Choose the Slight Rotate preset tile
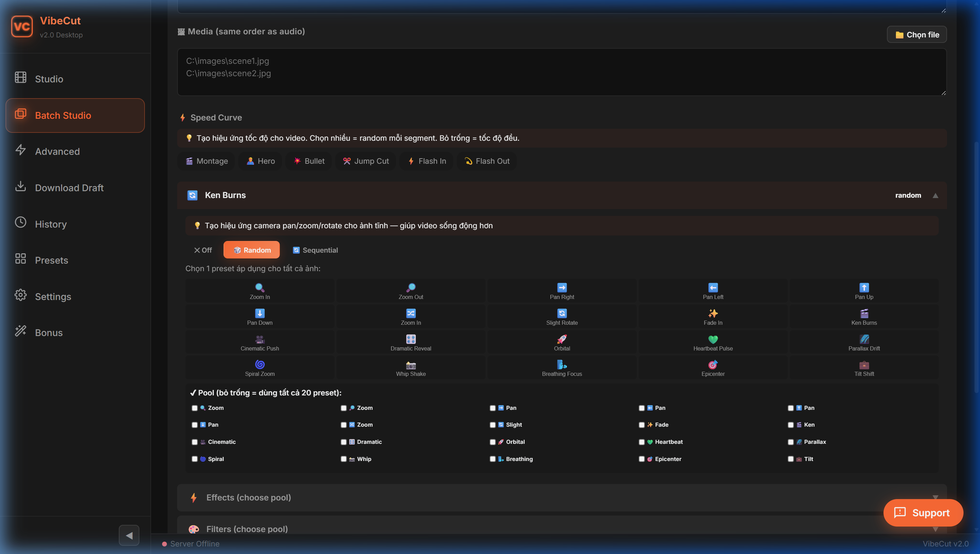This screenshot has width=980, height=554. click(x=562, y=317)
